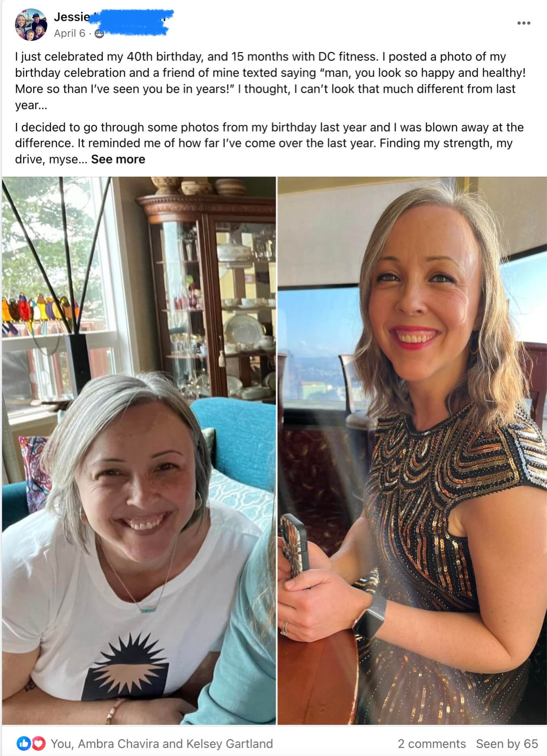Click the second paragraph about last year's photos
The image size is (547, 756).
pos(269,143)
